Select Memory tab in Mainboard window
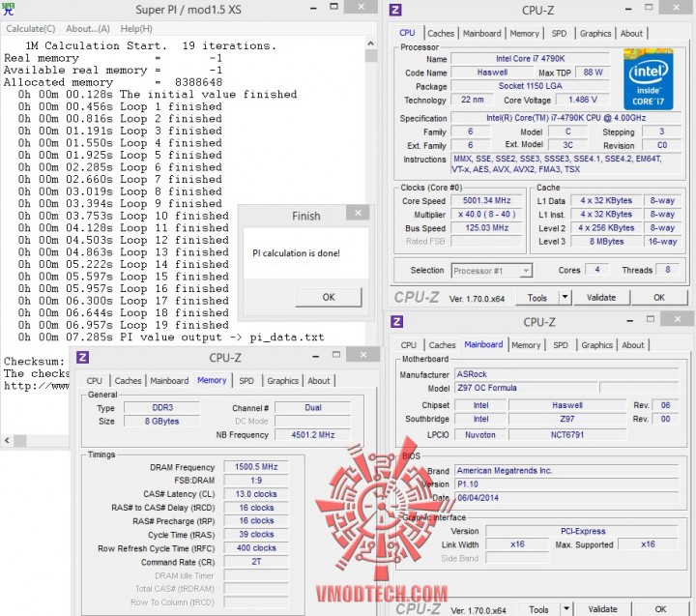The image size is (696, 616). pos(526,345)
